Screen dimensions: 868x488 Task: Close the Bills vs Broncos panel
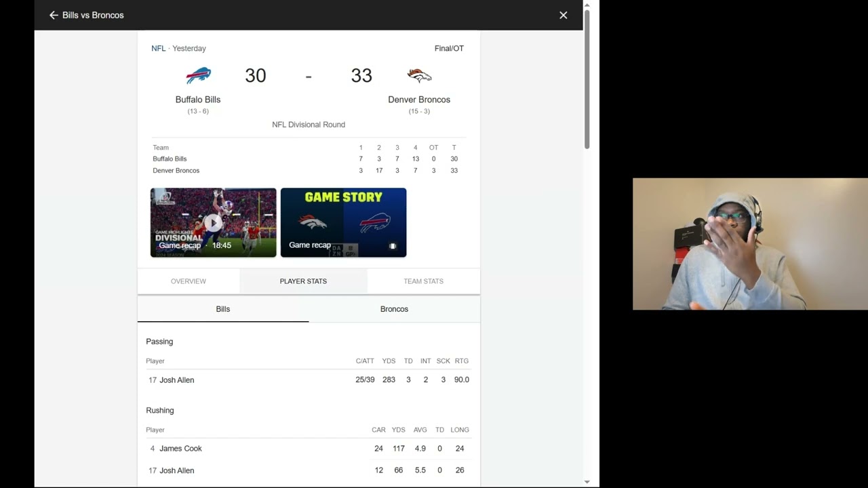tap(564, 15)
